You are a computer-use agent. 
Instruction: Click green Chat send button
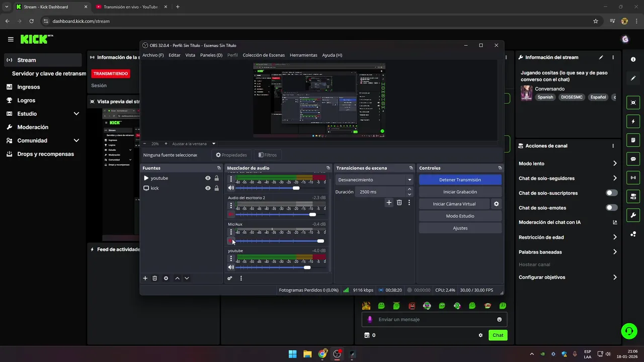coord(498,335)
